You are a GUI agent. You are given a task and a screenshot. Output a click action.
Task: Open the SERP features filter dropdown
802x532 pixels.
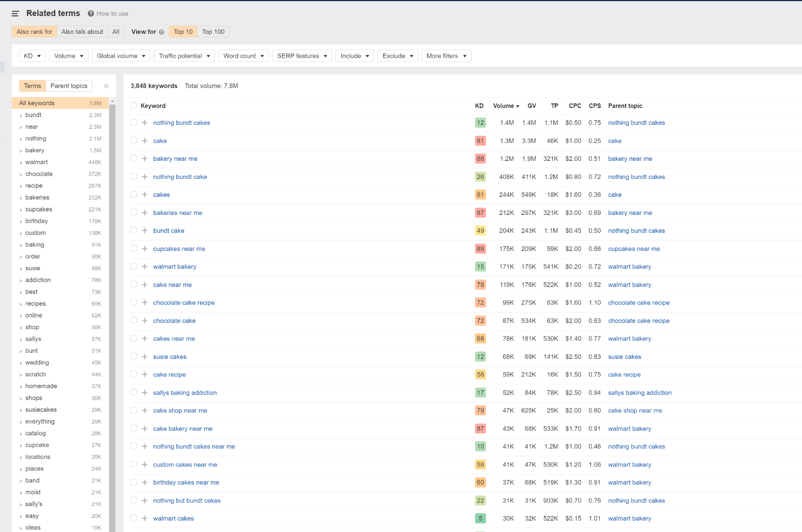pos(302,56)
